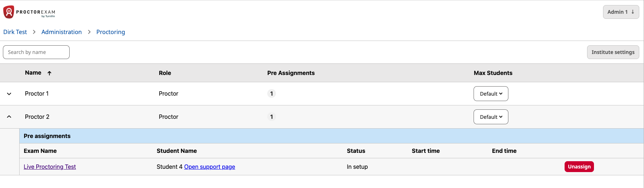The image size is (644, 188).
Task: Collapse the Proctor 2 row chevron
Action: tap(9, 117)
